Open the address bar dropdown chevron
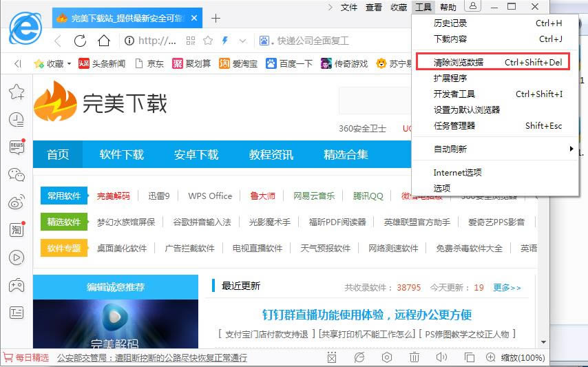Image resolution: width=588 pixels, height=367 pixels. [241, 41]
